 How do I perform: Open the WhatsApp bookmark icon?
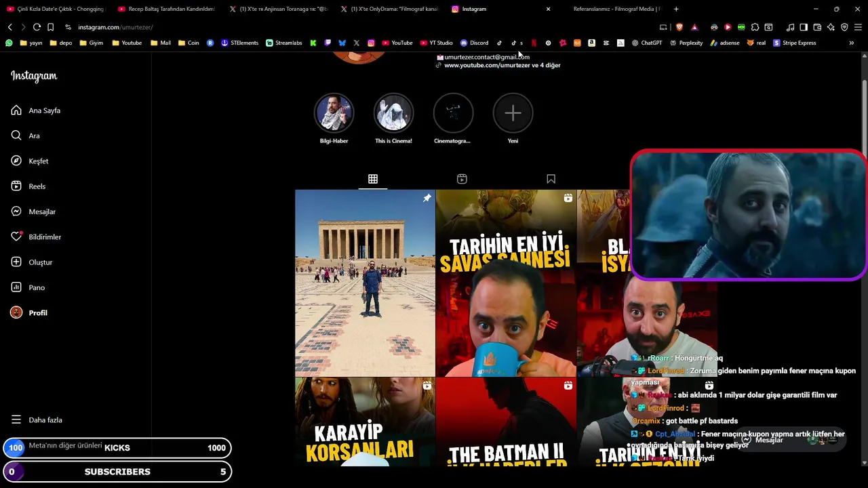[9, 43]
